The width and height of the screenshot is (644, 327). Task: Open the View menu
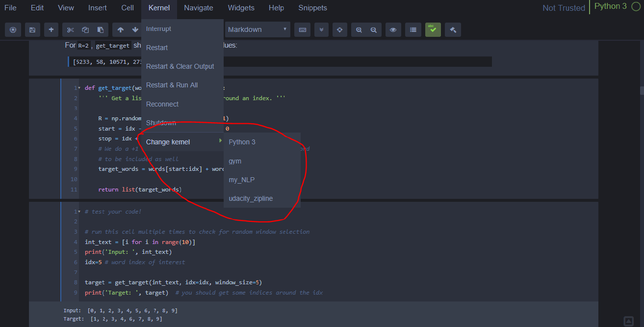(x=66, y=8)
